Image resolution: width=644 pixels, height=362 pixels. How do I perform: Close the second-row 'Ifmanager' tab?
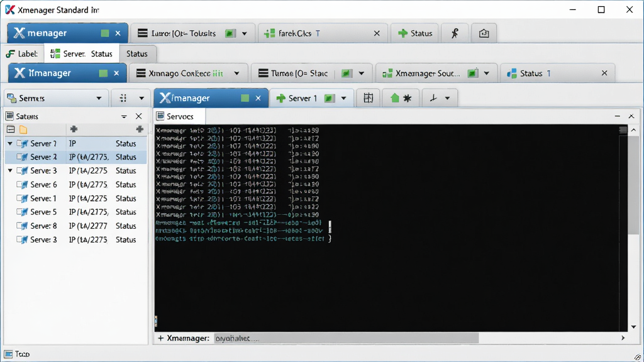pos(116,73)
